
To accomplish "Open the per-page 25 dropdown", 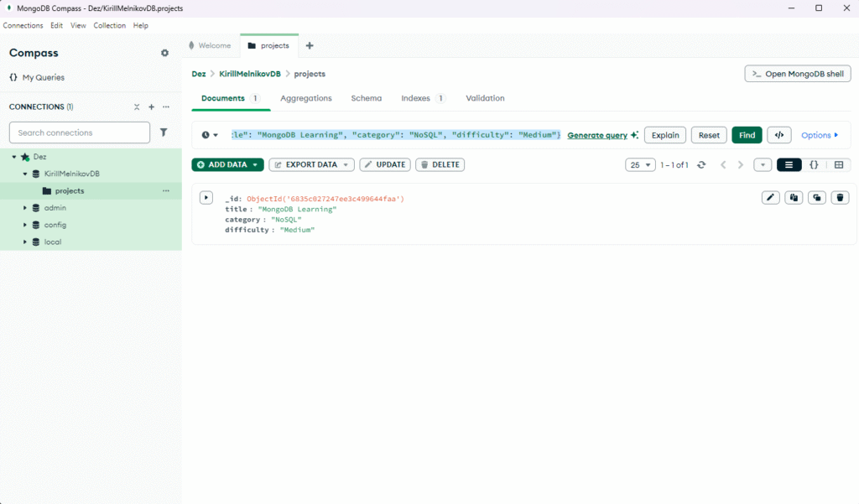I will point(640,165).
